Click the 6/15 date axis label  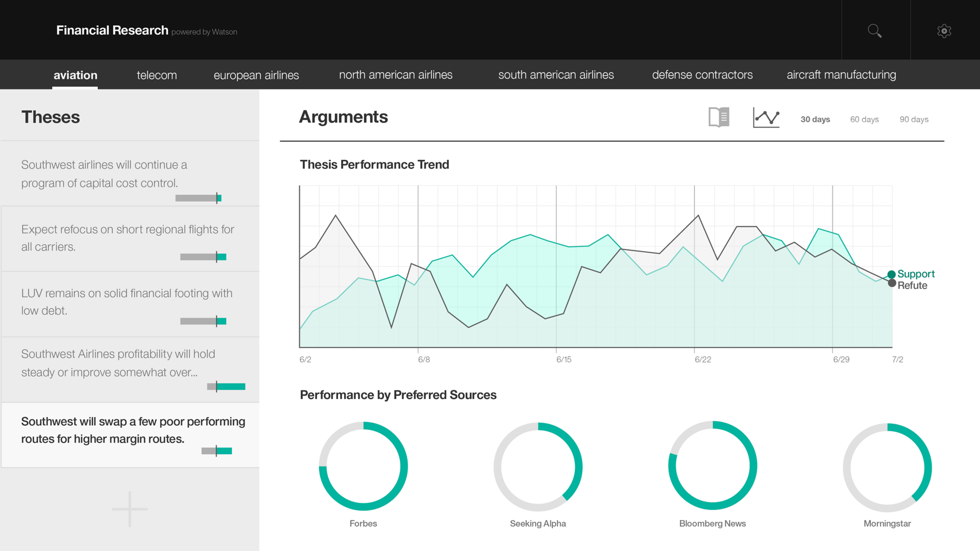point(563,359)
